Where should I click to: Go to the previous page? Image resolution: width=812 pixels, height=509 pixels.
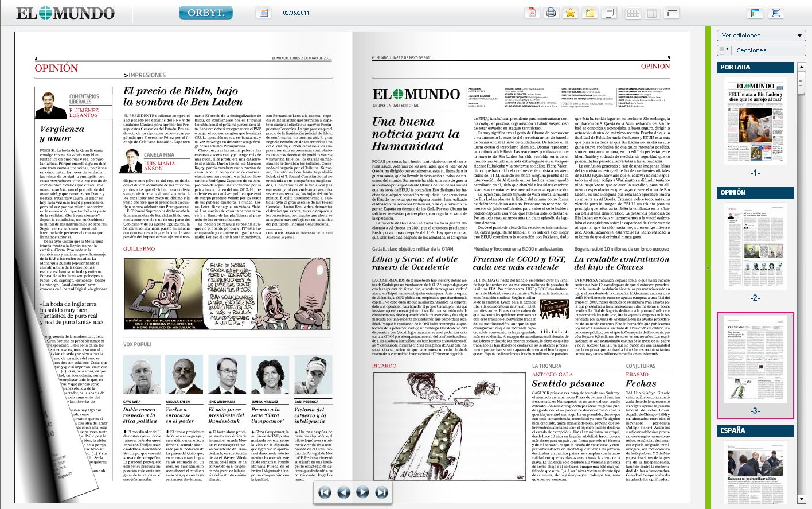coord(343,492)
